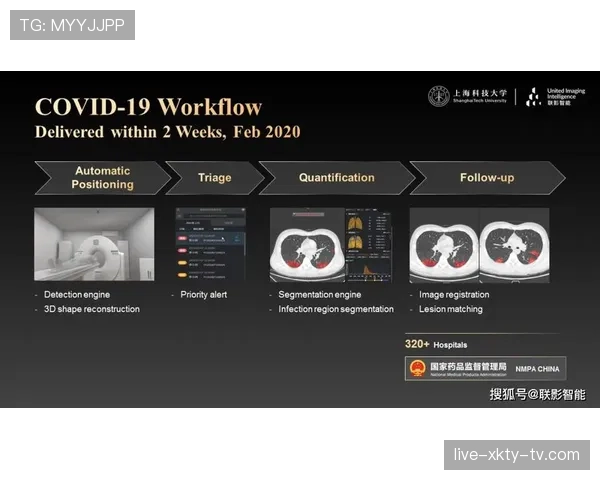Screen dimensions: 600x480
Task: Click the "Segmentation engine" bullet
Action: coord(320,294)
